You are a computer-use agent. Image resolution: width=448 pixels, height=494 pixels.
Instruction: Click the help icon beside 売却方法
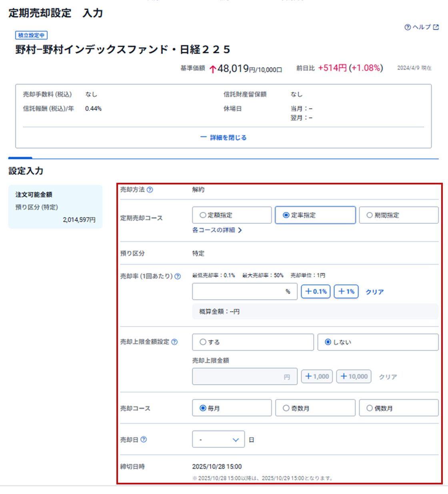[x=150, y=190]
